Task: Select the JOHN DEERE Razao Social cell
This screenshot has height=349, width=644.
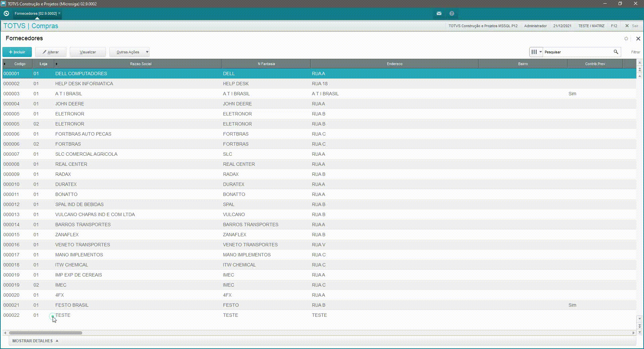Action: coord(138,104)
